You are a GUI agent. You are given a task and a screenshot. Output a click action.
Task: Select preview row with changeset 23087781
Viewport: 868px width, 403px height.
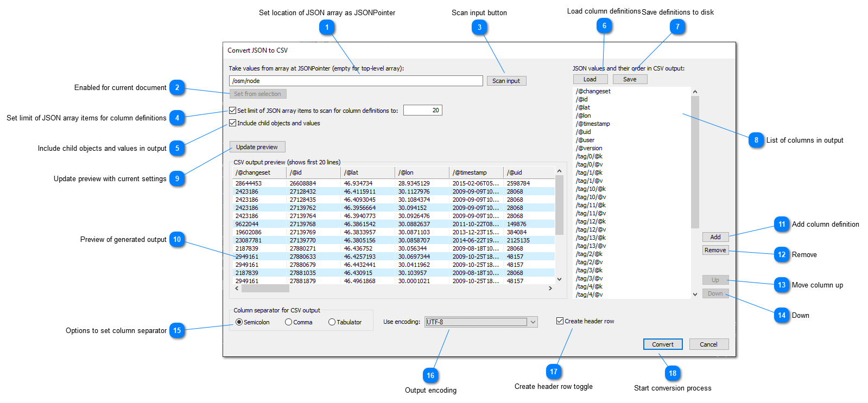pyautogui.click(x=394, y=240)
